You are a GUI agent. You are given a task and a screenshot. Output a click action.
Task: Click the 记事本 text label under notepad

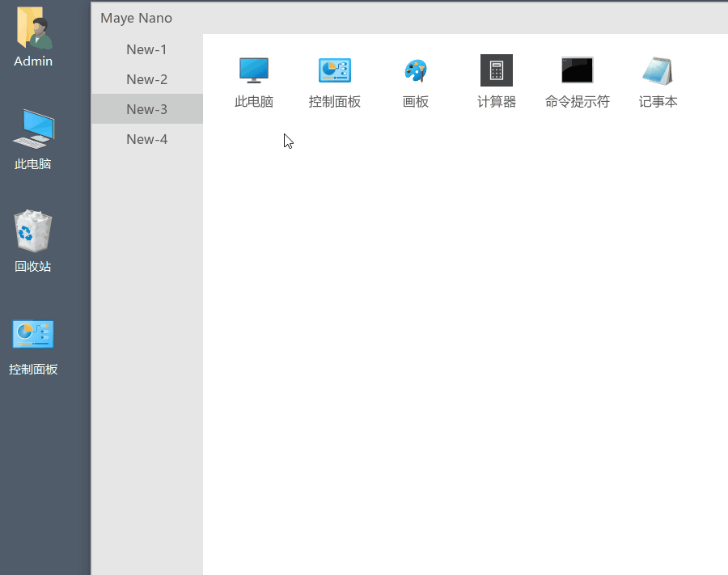[x=658, y=102]
